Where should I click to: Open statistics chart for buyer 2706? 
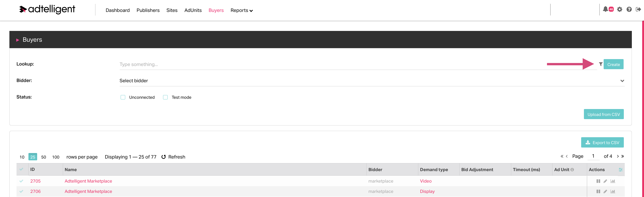pyautogui.click(x=613, y=191)
